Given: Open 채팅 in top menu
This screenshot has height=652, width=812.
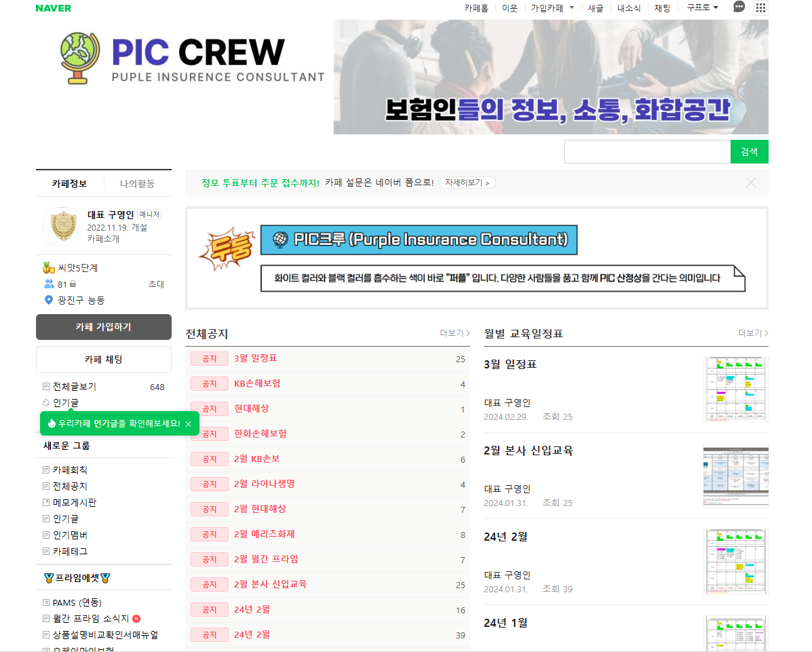Looking at the screenshot, I should pyautogui.click(x=662, y=7).
